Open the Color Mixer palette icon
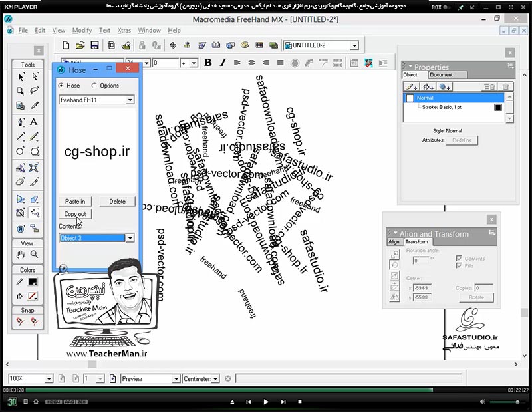 [244, 45]
